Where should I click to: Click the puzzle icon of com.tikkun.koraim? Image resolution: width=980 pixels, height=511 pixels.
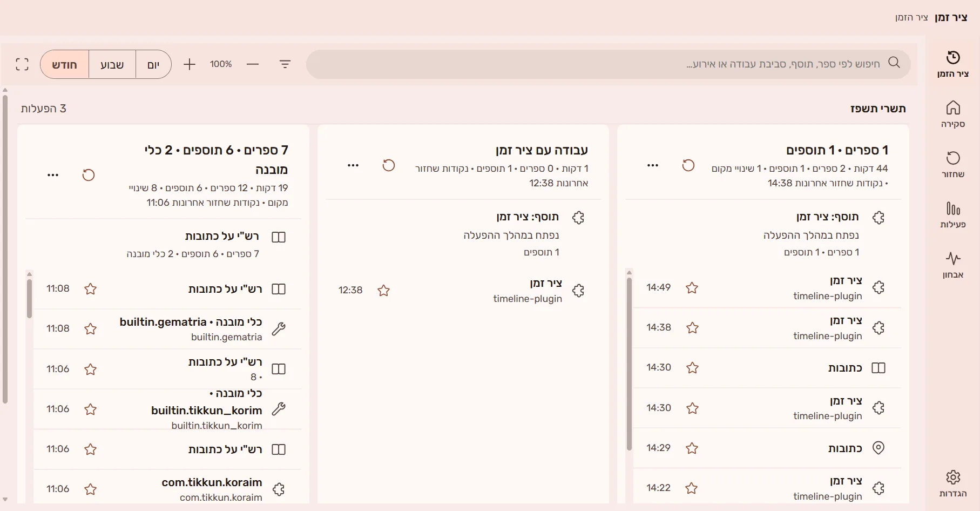pyautogui.click(x=279, y=489)
